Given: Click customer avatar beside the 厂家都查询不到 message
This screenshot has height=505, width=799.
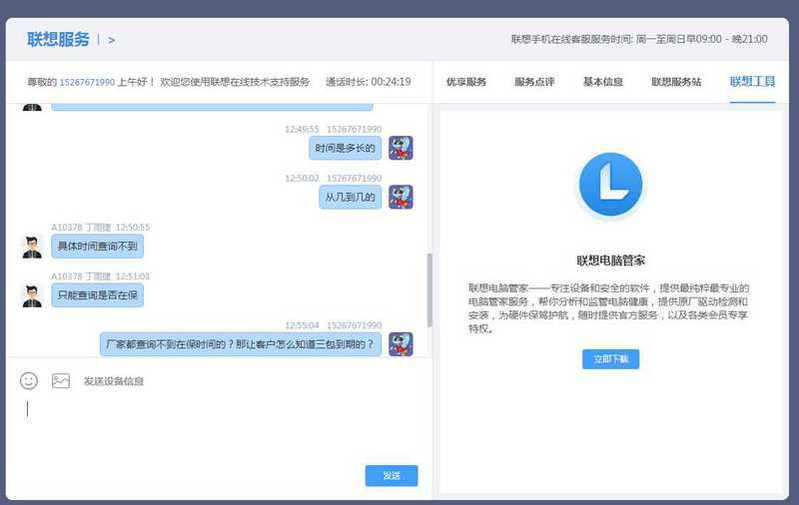Looking at the screenshot, I should pyautogui.click(x=401, y=344).
